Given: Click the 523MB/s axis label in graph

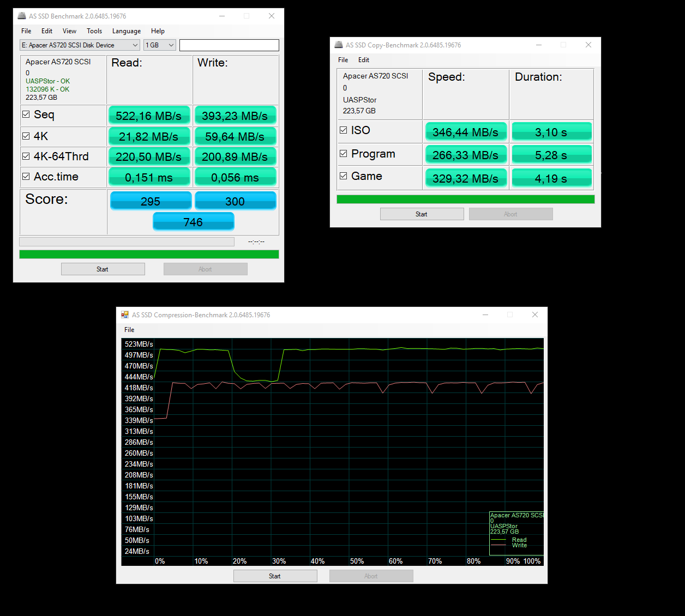Looking at the screenshot, I should tap(139, 344).
